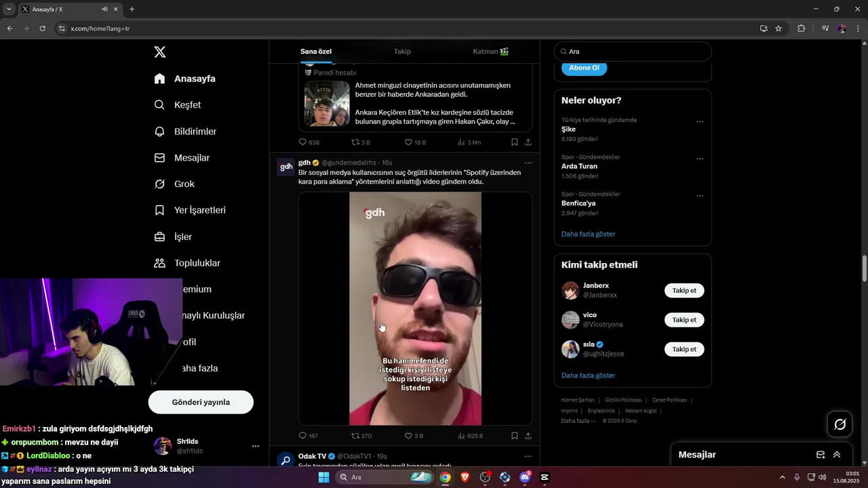Open more options for the Benfica'ya trend

click(x=700, y=197)
